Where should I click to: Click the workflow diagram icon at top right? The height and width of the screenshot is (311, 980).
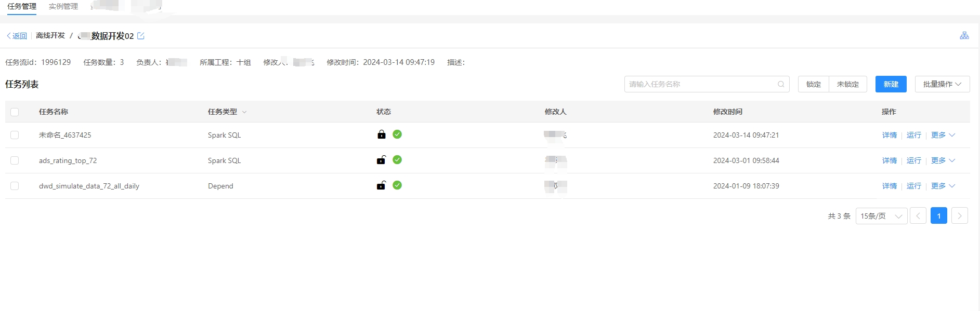point(964,35)
